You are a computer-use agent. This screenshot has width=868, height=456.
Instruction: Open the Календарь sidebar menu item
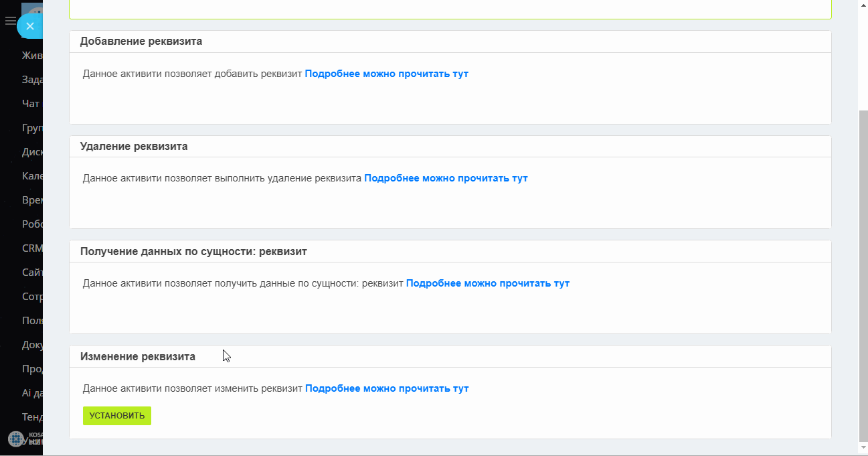[x=32, y=176]
